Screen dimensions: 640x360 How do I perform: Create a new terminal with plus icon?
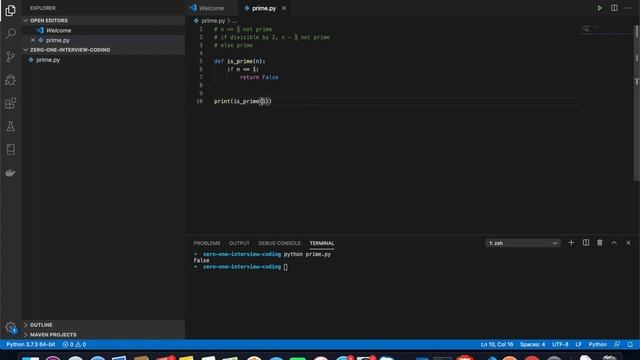coord(571,243)
